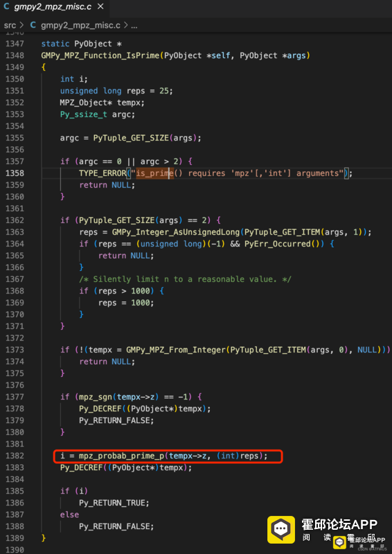
Task: Click 'reps = 1000;' on line 1369
Action: point(126,303)
